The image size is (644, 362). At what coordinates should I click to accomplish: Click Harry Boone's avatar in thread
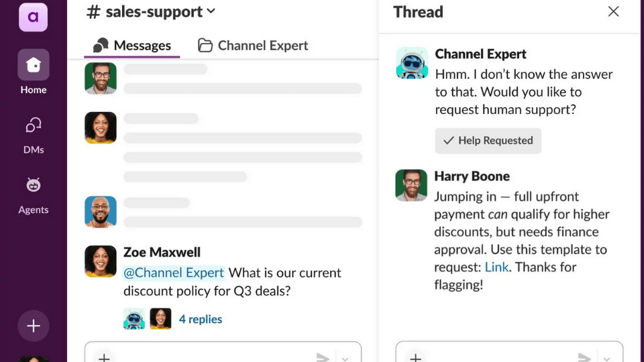[411, 186]
